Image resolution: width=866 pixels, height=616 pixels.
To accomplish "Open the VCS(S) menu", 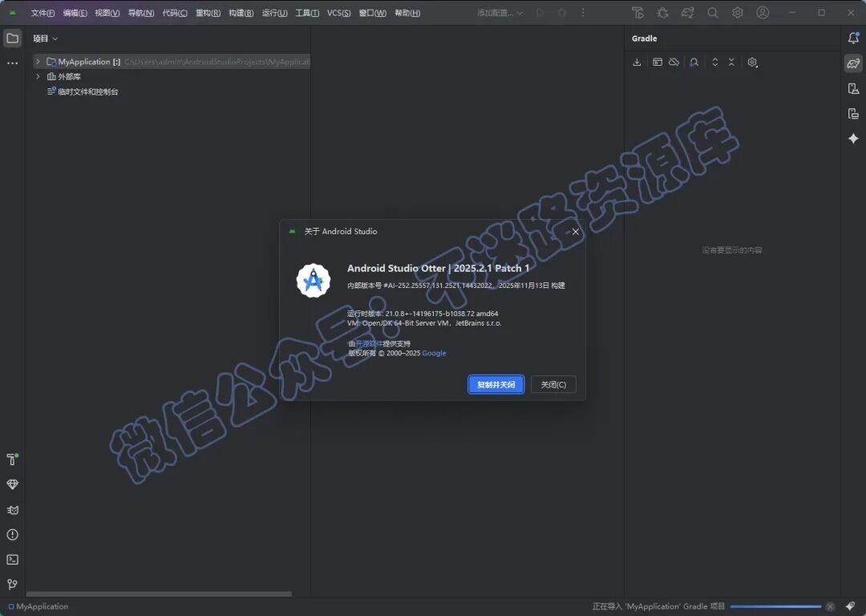I will (338, 13).
